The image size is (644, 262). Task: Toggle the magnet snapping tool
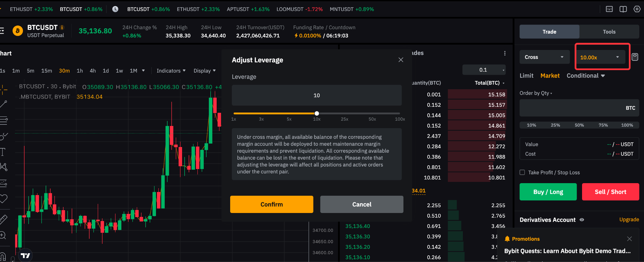click(3, 257)
